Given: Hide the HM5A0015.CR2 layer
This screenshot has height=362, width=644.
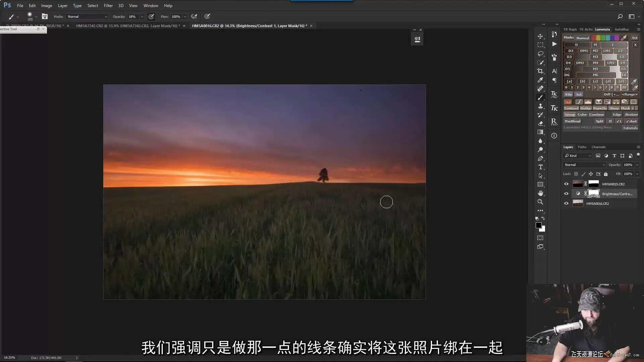Looking at the screenshot, I should [566, 184].
